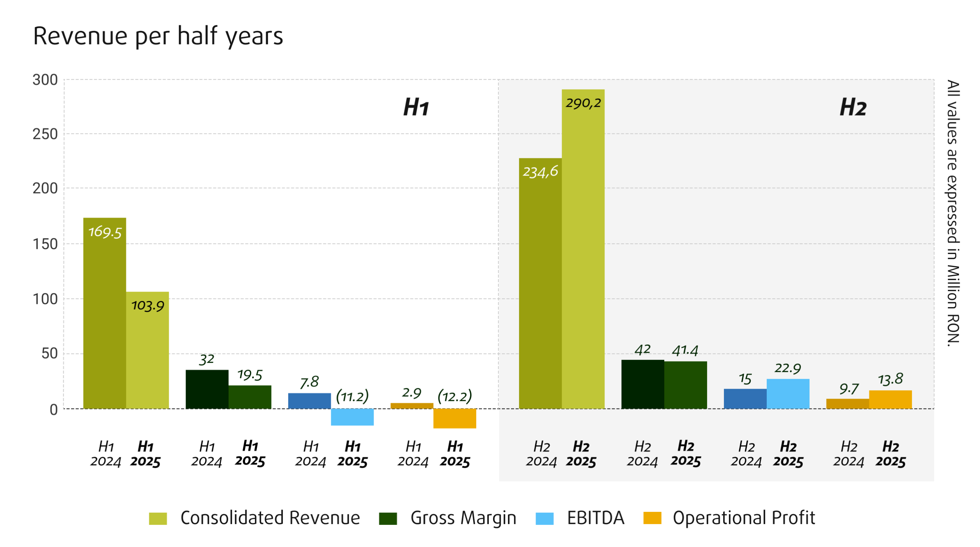The width and height of the screenshot is (980, 547).
Task: Click the Revenue per half years title
Action: 158,36
